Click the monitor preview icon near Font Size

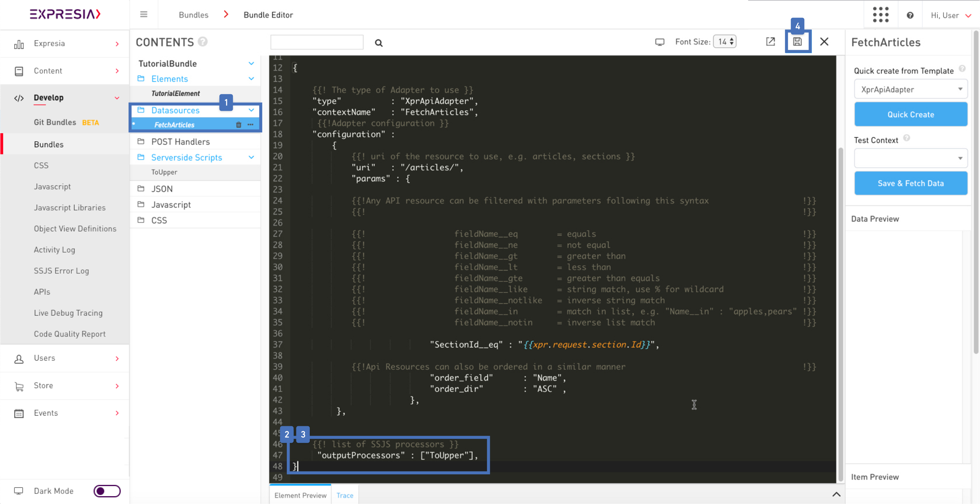[660, 42]
